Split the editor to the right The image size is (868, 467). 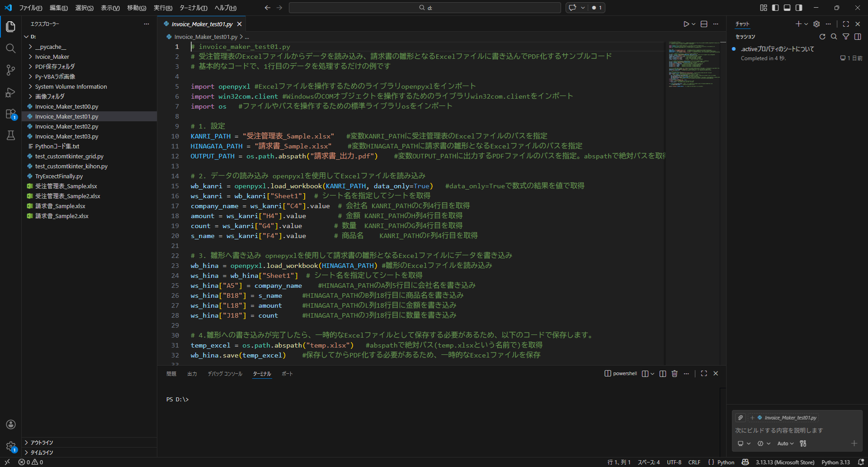tap(704, 24)
